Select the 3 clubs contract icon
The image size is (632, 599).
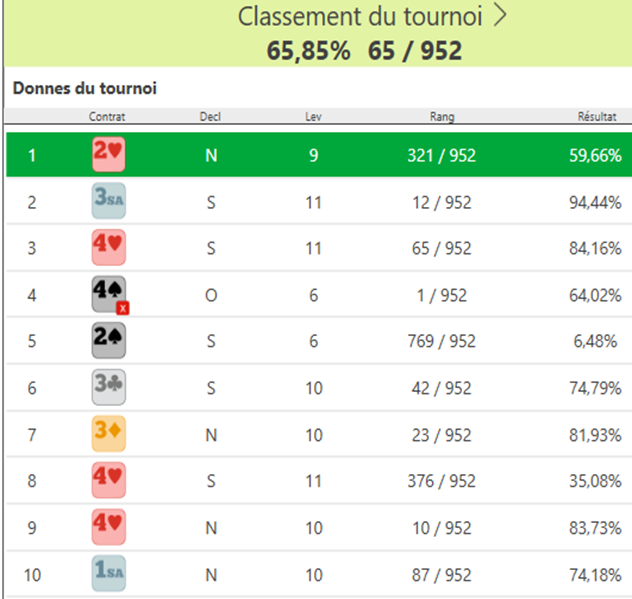point(108,387)
